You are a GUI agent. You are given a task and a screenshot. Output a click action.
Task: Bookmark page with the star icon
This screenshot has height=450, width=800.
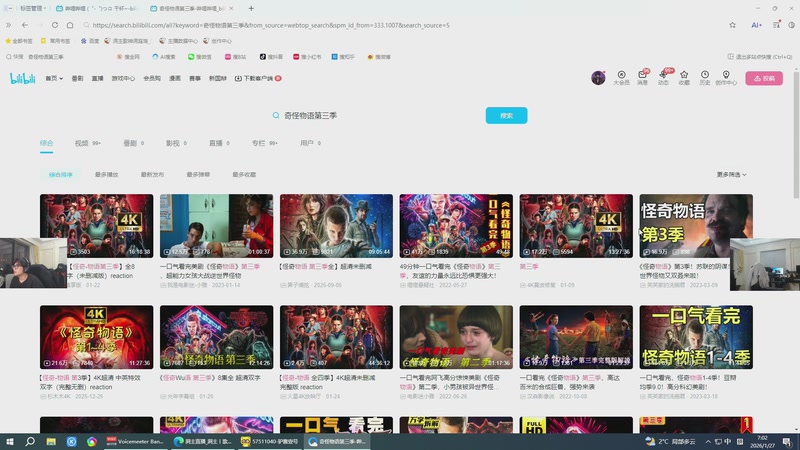point(733,24)
